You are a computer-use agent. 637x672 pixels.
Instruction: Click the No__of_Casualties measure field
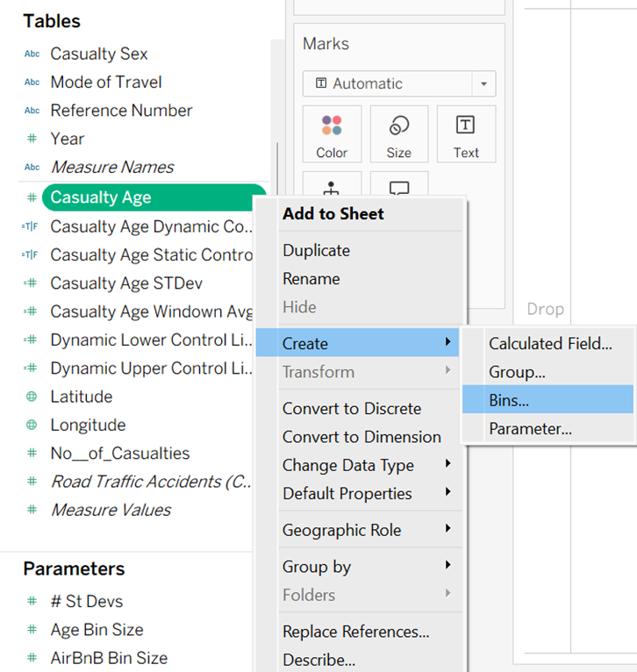(120, 453)
